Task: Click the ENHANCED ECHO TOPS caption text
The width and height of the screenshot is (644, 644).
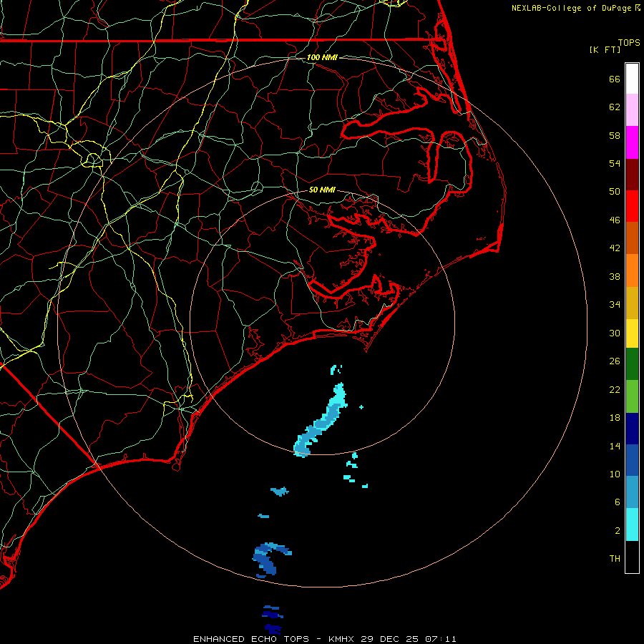Action: pos(251,639)
